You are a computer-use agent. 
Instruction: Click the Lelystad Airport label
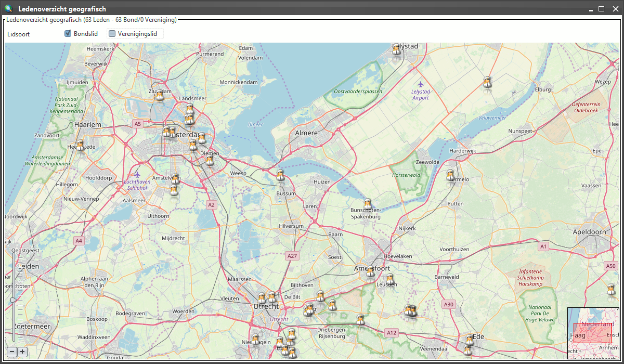pyautogui.click(x=420, y=95)
